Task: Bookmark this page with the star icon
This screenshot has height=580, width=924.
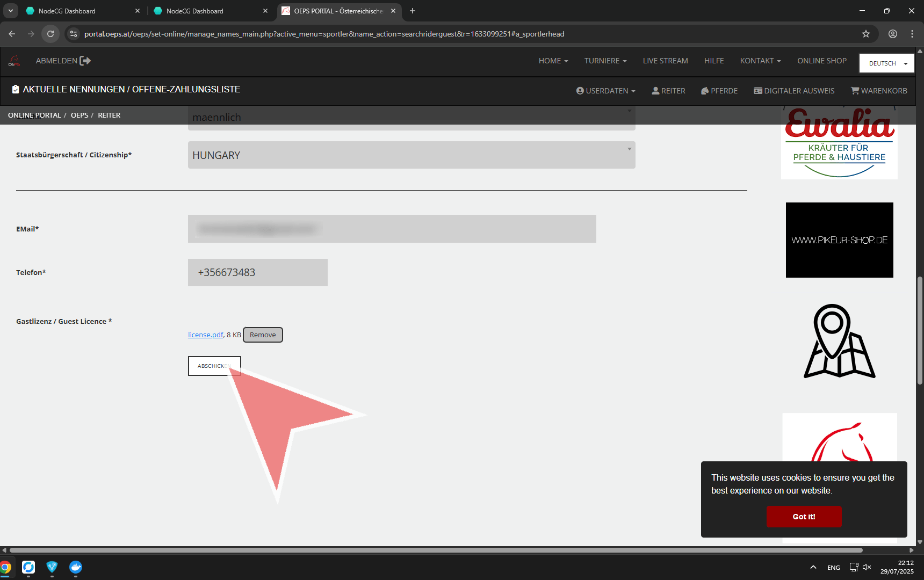Action: 866,34
